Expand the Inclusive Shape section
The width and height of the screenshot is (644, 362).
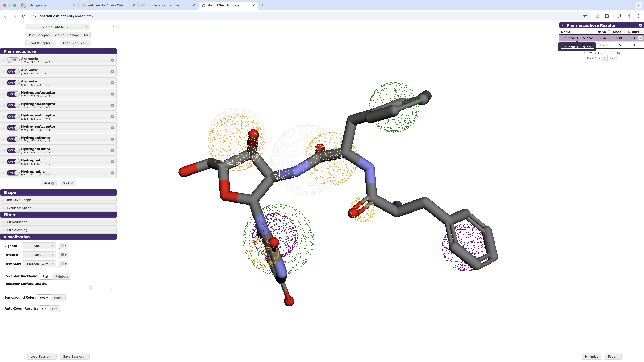coord(19,200)
